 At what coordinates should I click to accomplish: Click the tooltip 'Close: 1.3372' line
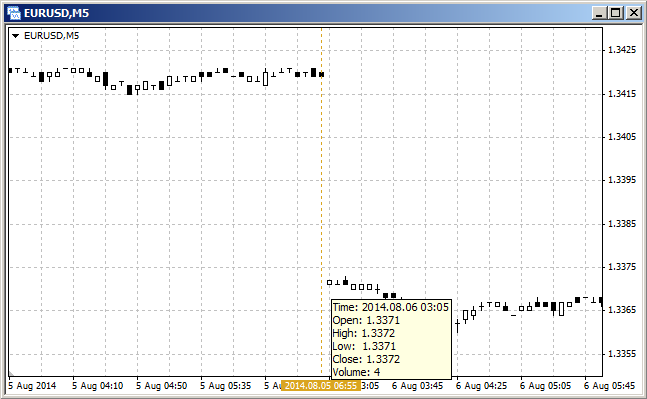[366, 359]
